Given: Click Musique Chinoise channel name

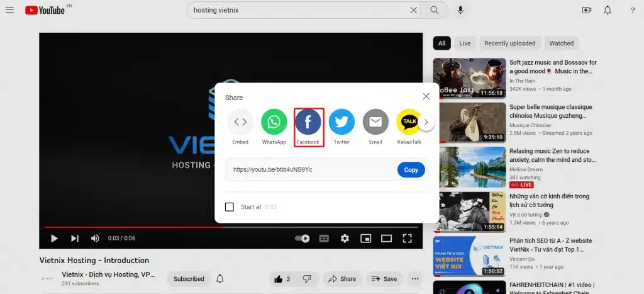Looking at the screenshot, I should (530, 125).
